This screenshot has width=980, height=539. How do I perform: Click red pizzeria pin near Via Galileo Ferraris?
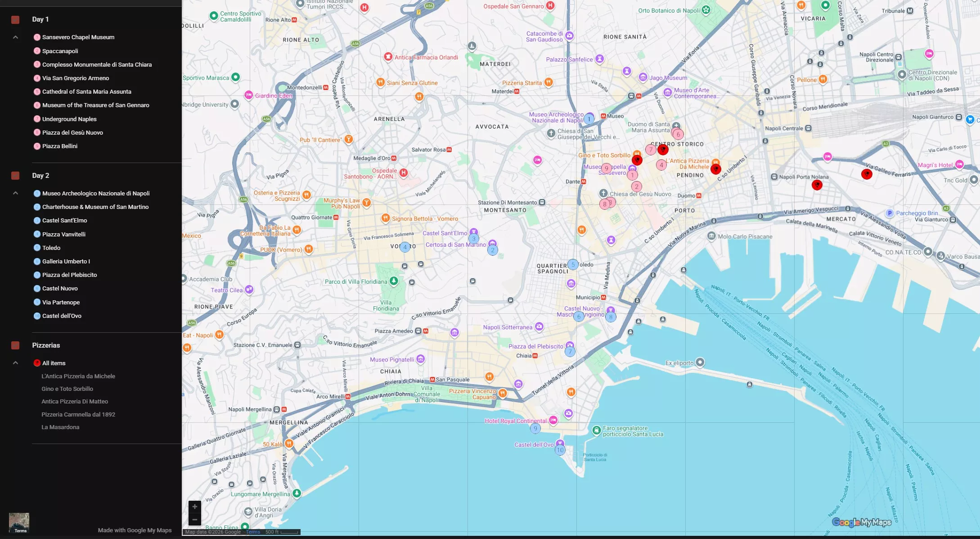(867, 174)
